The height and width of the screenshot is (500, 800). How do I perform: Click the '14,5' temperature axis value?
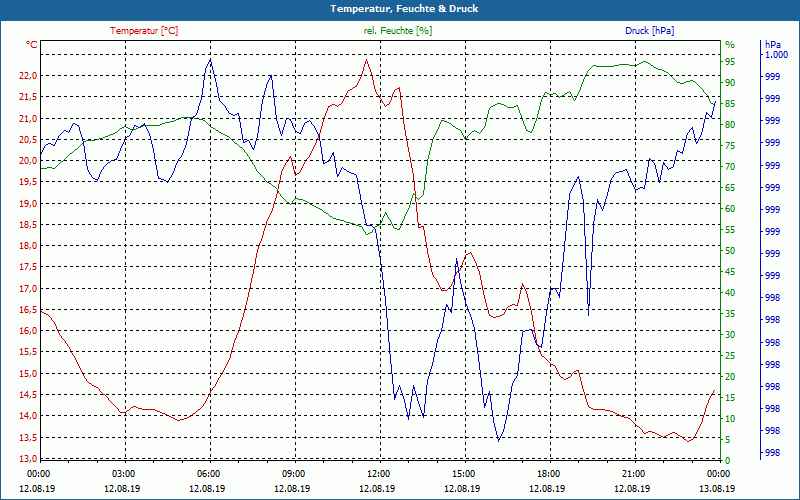[28, 394]
